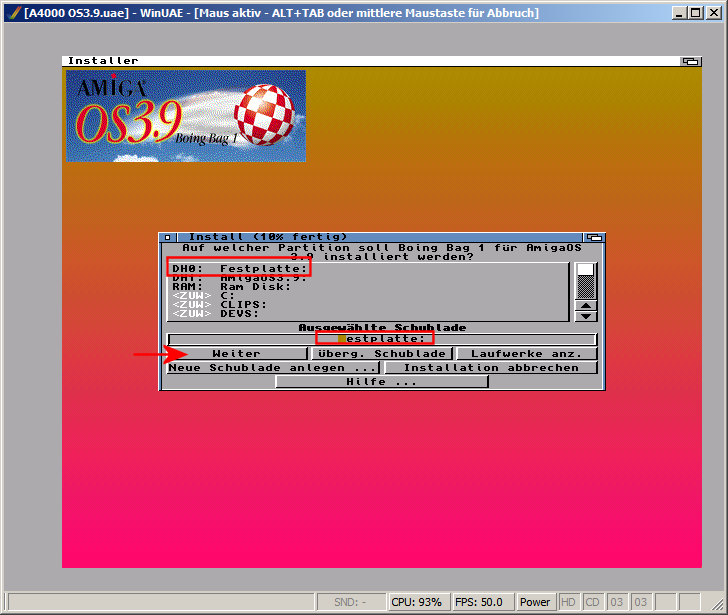Select the '<ZUW> DEVS:' list row
Screen dimensions: 728x615
coord(367,314)
